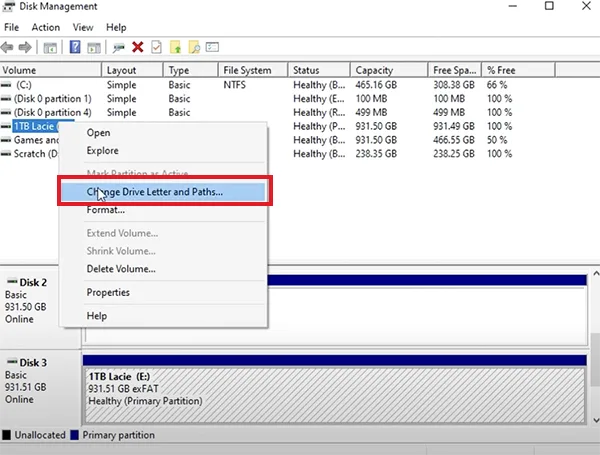Toggle the Show/Hide Action Pane icon

click(x=94, y=47)
